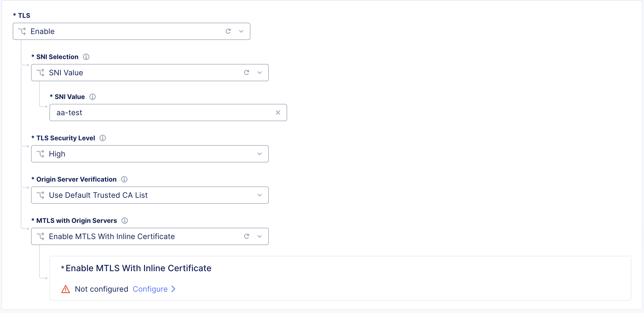
Task: Click the info icon beside SNI Value
Action: (x=92, y=97)
